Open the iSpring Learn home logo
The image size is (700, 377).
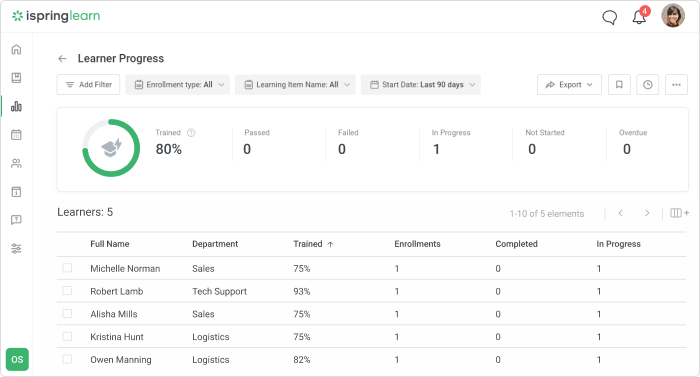point(56,16)
